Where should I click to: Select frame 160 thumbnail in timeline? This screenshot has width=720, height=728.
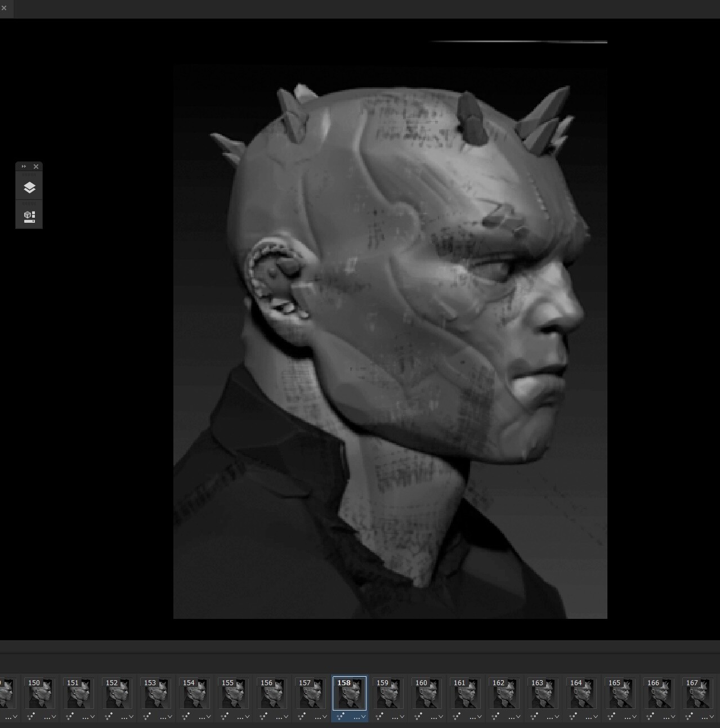[x=427, y=693]
